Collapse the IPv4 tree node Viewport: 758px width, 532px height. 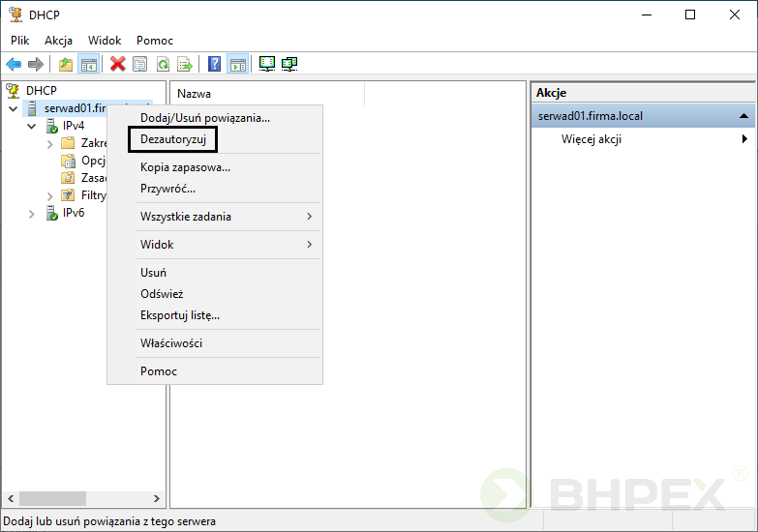[x=31, y=126]
